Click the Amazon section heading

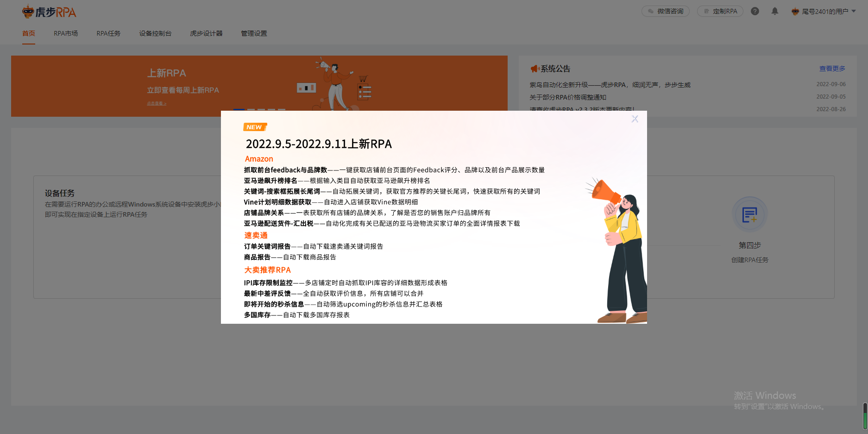click(x=259, y=159)
